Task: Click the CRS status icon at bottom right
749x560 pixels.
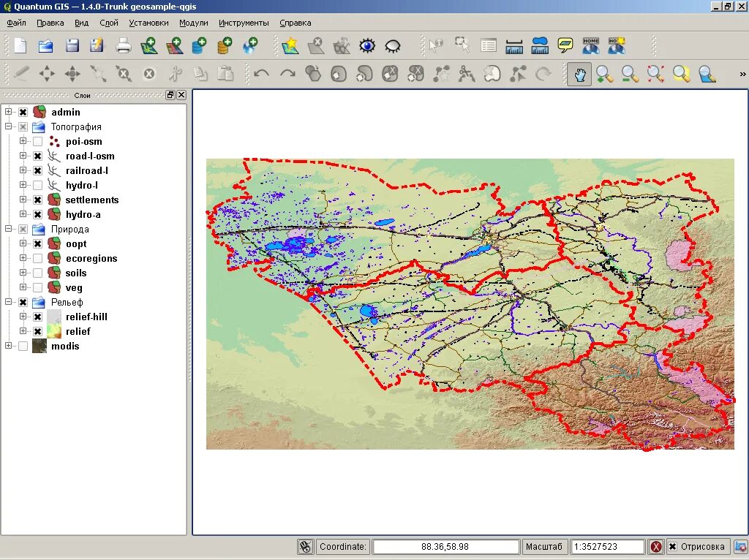Action: coord(741,547)
